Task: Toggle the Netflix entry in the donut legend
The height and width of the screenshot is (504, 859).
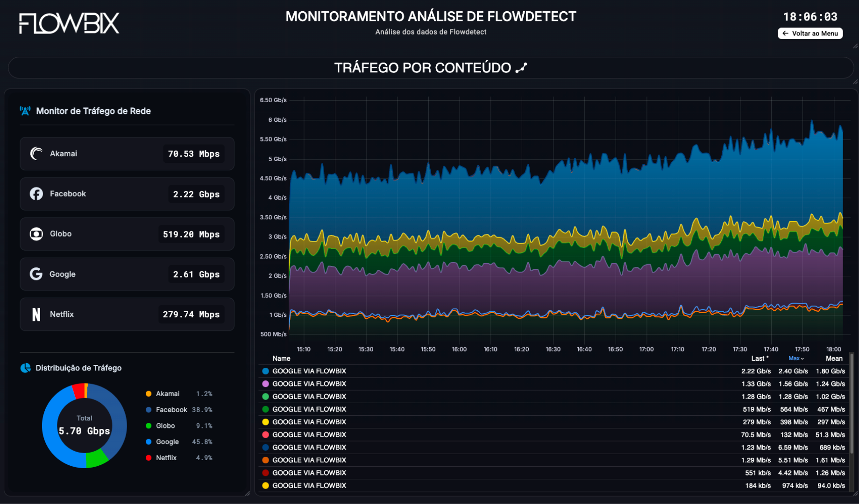Action: pos(166,458)
